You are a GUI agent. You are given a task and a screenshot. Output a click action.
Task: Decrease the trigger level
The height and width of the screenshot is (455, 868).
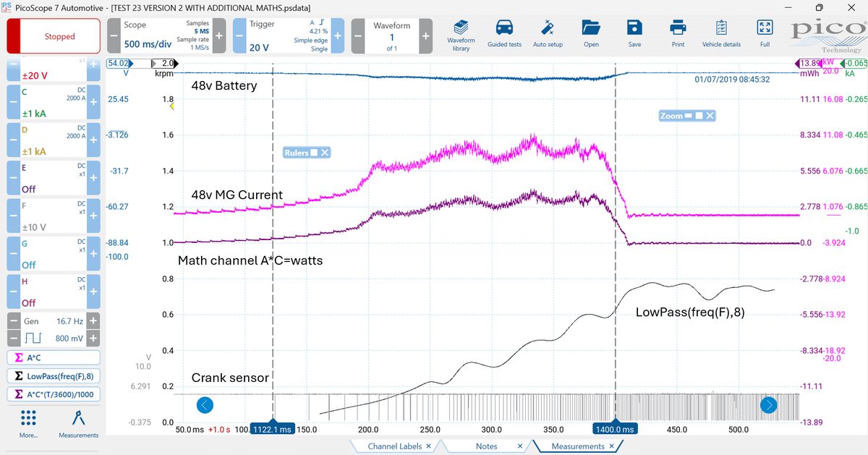coord(239,36)
